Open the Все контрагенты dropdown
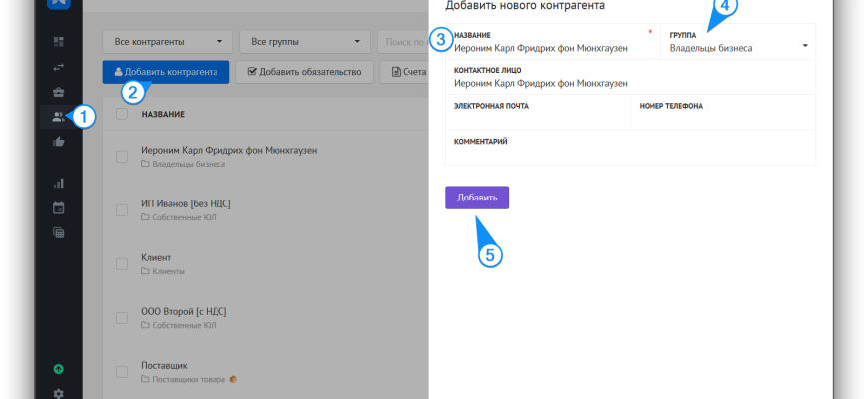The width and height of the screenshot is (868, 399). tap(168, 42)
